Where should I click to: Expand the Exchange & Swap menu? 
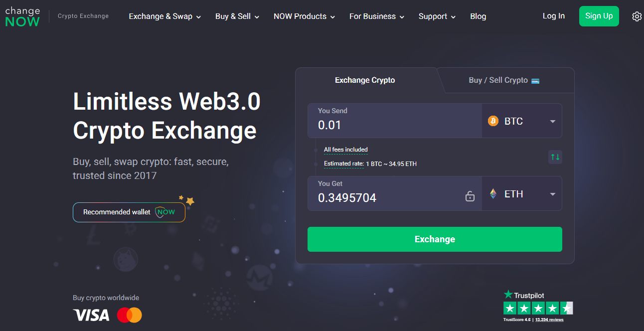pyautogui.click(x=165, y=16)
